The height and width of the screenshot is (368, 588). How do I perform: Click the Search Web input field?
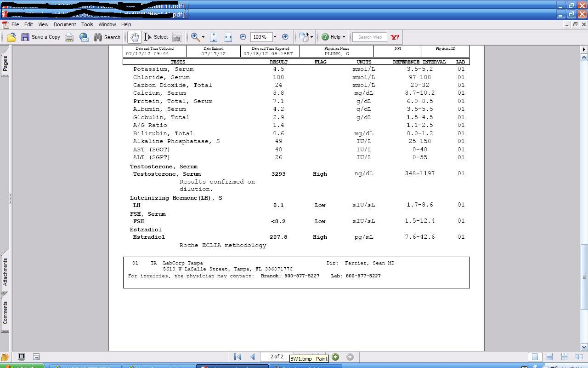tap(370, 37)
